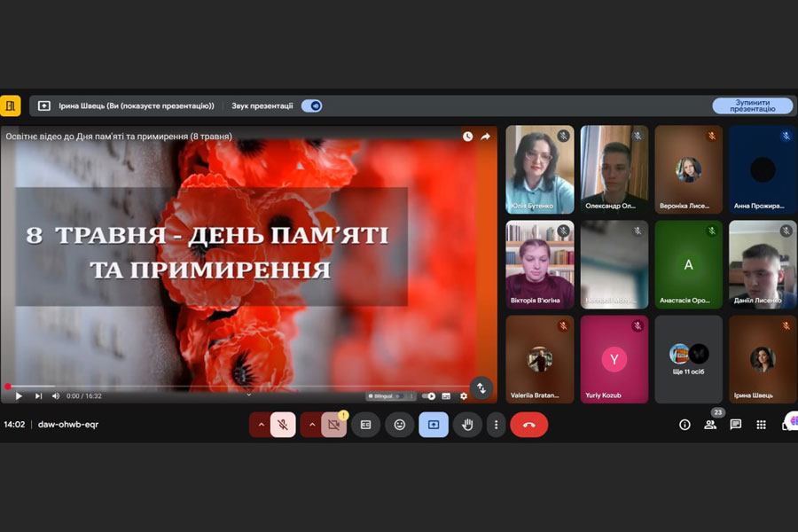Expand audio settings chevron next to microphone
This screenshot has width=798, height=532.
pos(261,425)
